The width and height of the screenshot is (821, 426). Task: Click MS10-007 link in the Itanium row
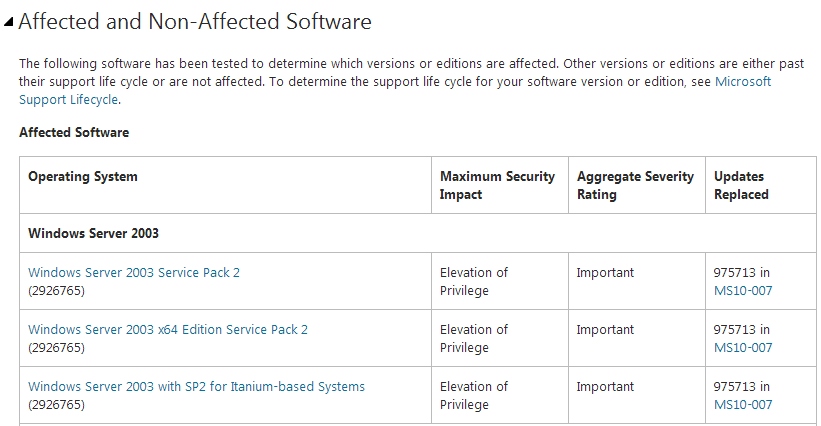[x=743, y=405]
